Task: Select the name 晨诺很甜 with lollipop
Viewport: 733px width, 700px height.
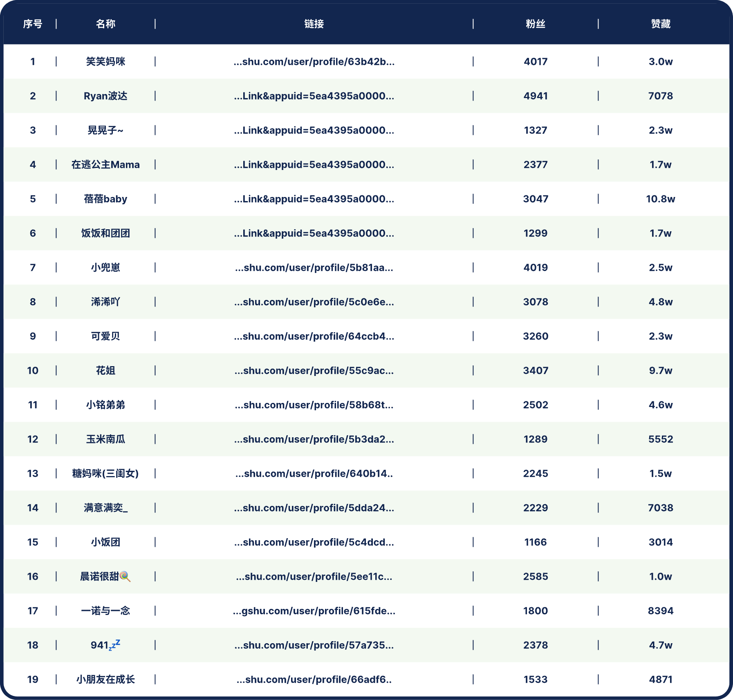Action: pyautogui.click(x=105, y=577)
